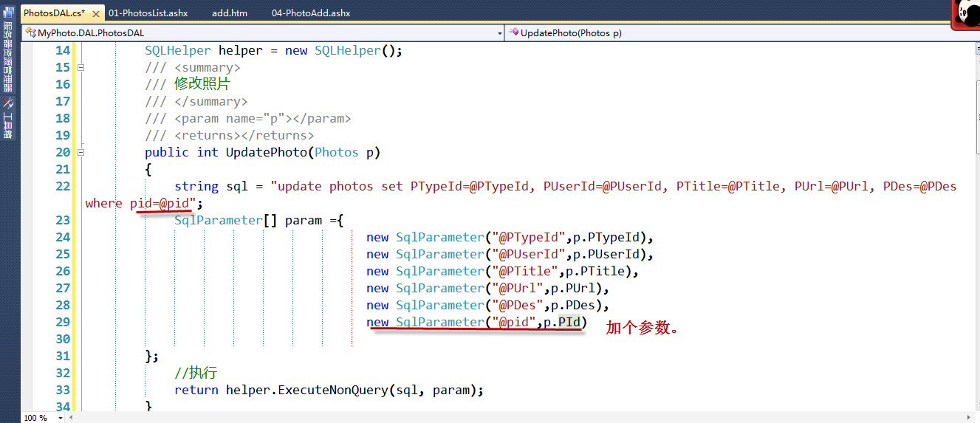Collapse the UpdatePhoto method on line 20
The height and width of the screenshot is (423, 980).
(x=81, y=152)
